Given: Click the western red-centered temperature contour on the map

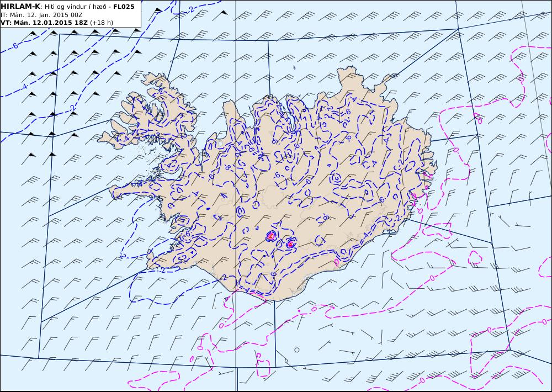Looking at the screenshot, I should click(x=270, y=236).
